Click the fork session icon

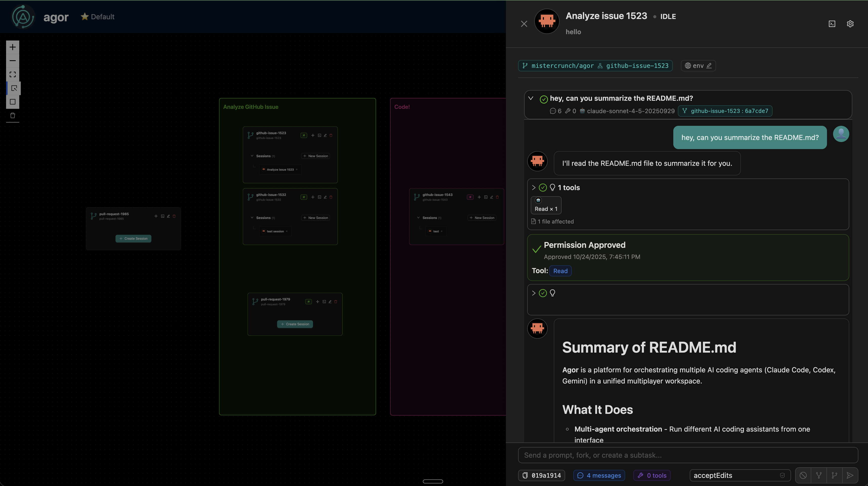[818, 475]
